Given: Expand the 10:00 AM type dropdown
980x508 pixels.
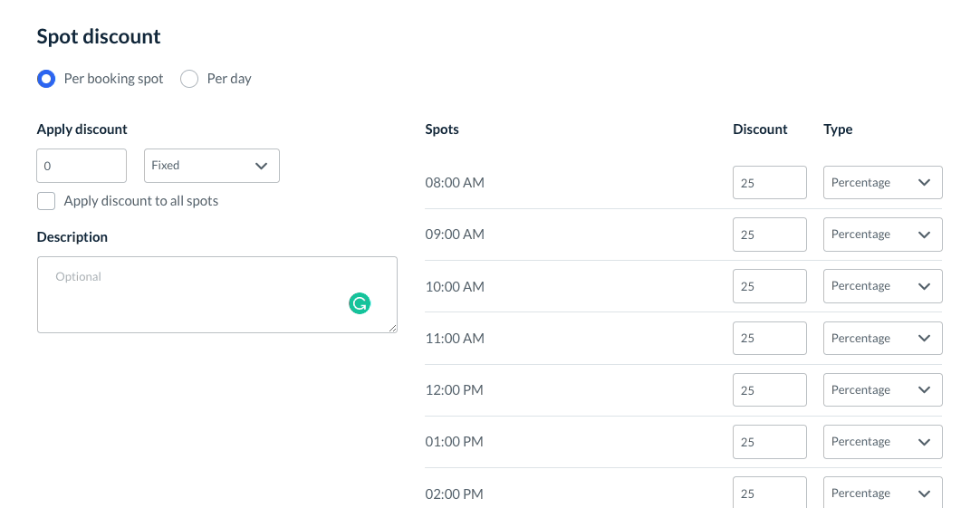Looking at the screenshot, I should point(882,286).
